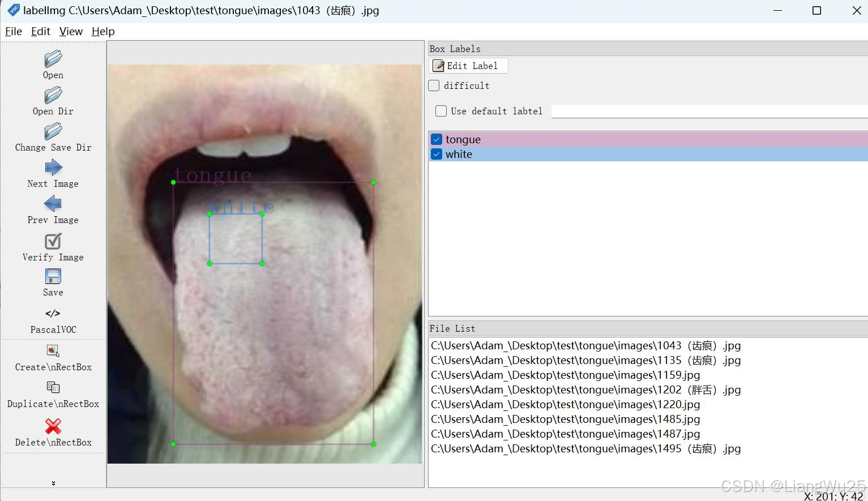The image size is (868, 501).
Task: Select the white row in Box Labels
Action: tap(648, 154)
